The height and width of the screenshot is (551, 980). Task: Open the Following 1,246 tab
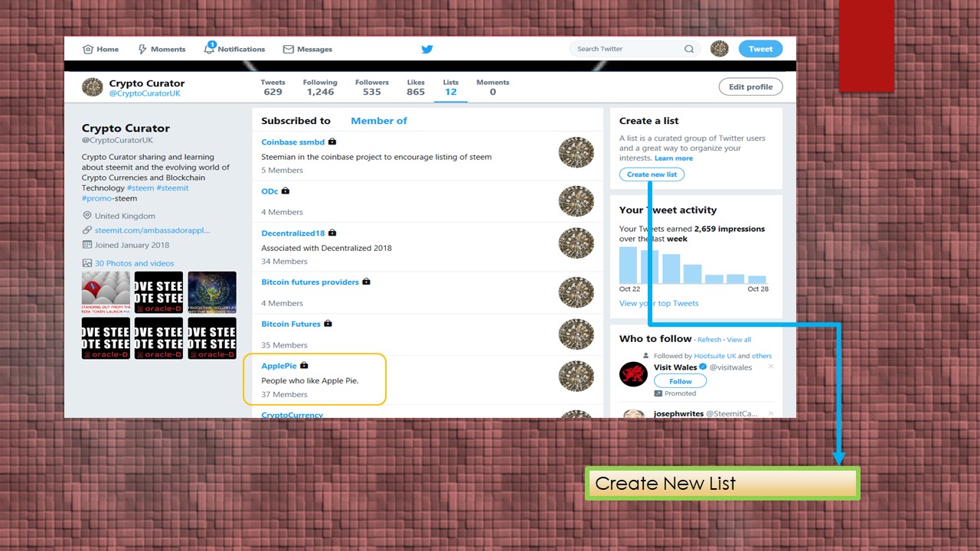[x=320, y=87]
